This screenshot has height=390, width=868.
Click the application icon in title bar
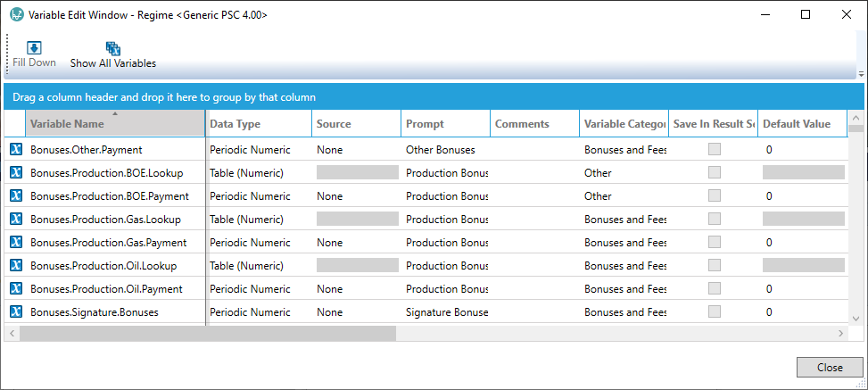[x=17, y=15]
